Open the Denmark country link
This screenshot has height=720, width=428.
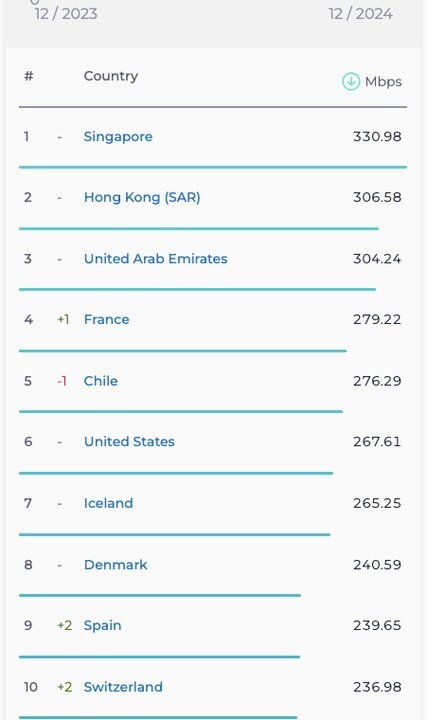pyautogui.click(x=115, y=564)
